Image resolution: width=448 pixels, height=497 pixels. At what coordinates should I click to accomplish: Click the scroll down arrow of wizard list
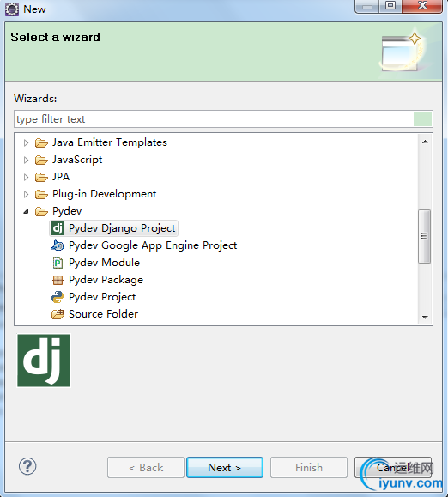click(425, 317)
